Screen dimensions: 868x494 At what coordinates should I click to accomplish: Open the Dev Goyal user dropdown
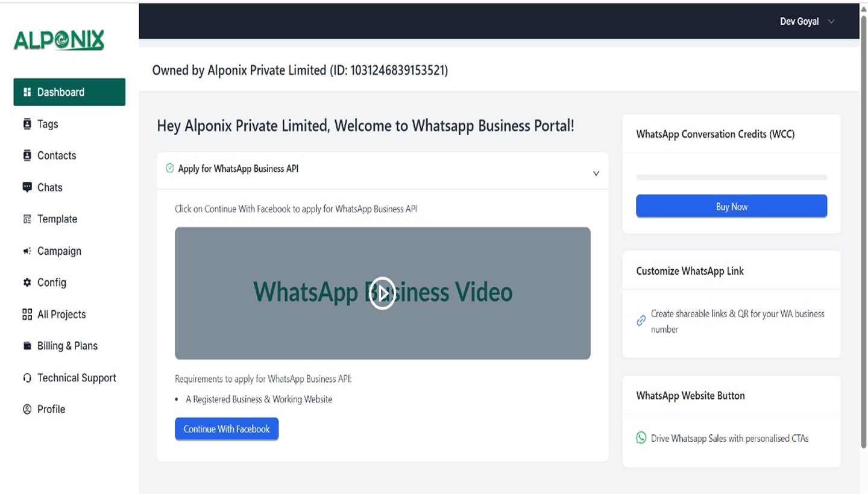coord(807,22)
